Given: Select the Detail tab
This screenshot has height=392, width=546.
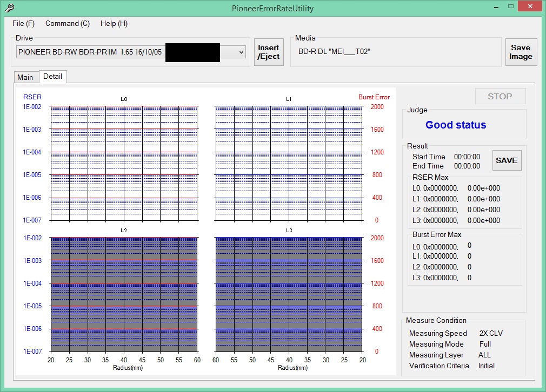Looking at the screenshot, I should click(x=52, y=77).
